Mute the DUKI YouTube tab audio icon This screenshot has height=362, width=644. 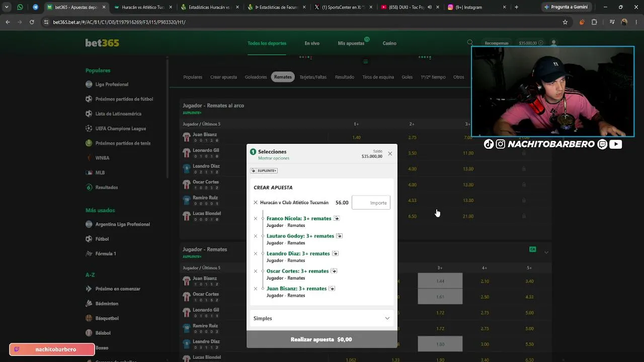tap(430, 8)
